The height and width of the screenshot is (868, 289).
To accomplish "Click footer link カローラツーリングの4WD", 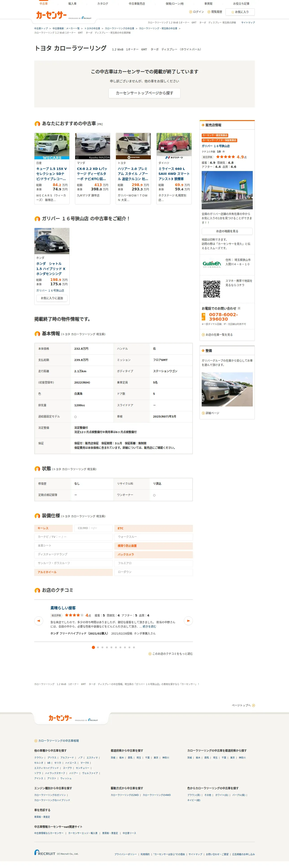I will pyautogui.click(x=157, y=795).
